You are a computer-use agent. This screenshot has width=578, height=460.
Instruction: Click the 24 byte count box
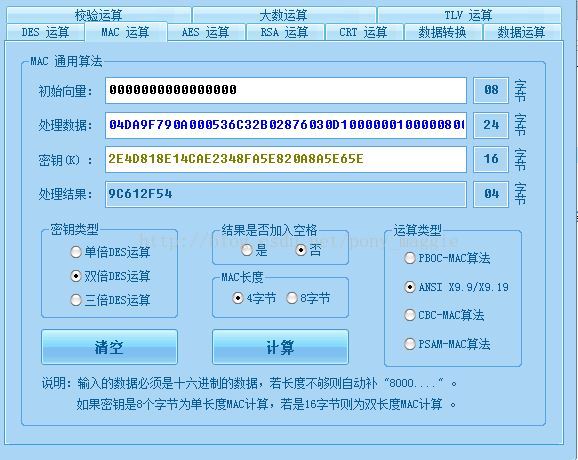point(491,125)
